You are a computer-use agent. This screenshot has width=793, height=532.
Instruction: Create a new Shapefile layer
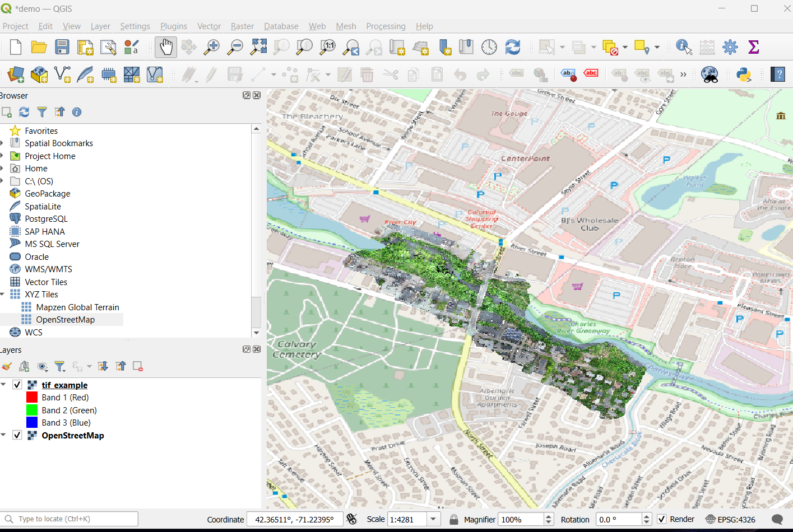[x=62, y=74]
